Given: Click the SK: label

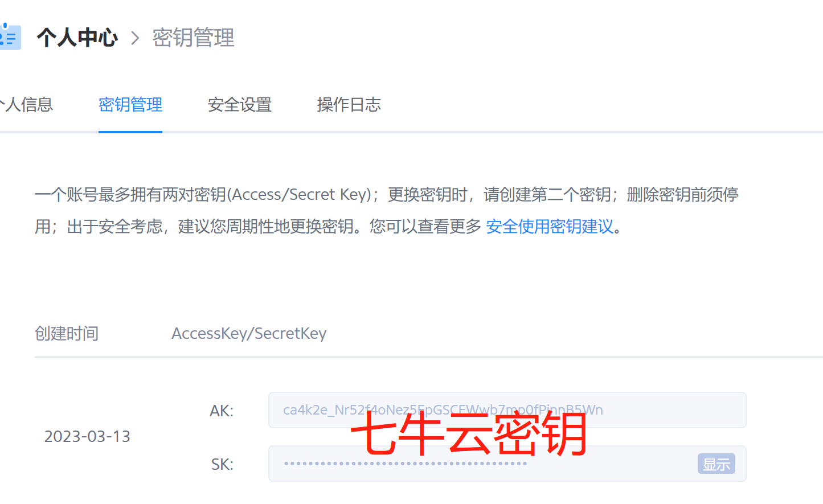Looking at the screenshot, I should point(222,464).
